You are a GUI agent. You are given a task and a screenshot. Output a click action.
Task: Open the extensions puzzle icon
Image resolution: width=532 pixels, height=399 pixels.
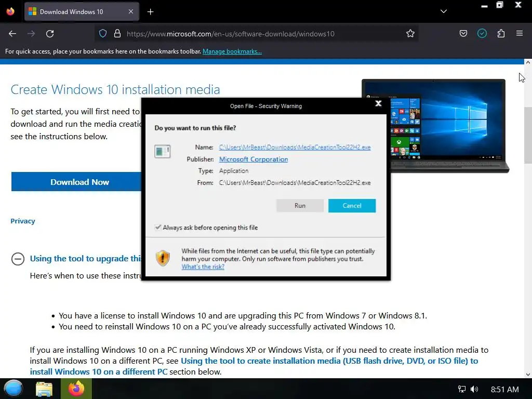pyautogui.click(x=501, y=34)
